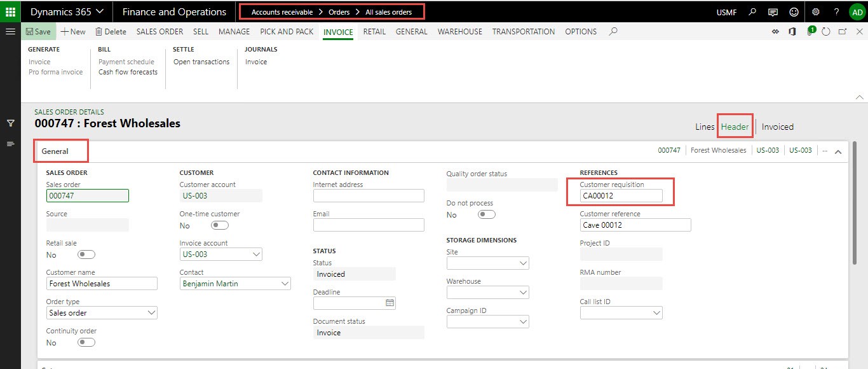Click the Save button
The height and width of the screenshot is (369, 868).
click(38, 31)
